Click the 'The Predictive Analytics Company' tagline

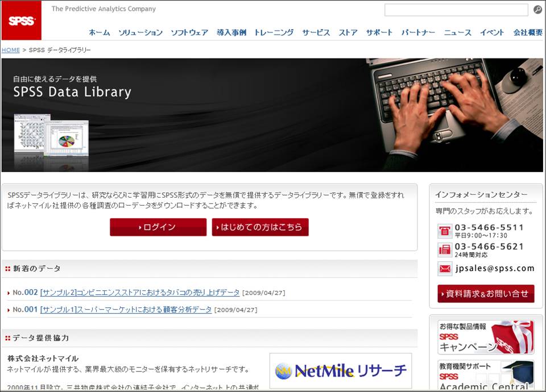[104, 9]
